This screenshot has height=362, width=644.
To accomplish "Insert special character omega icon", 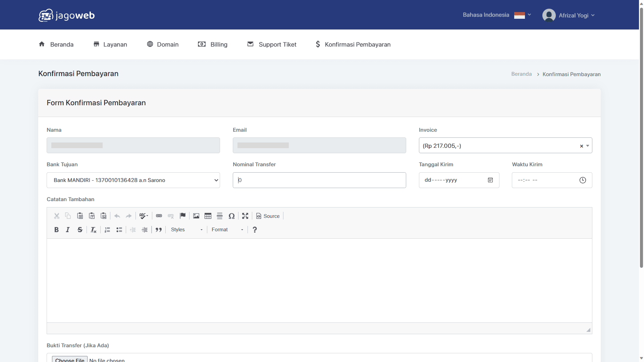I will [231, 216].
